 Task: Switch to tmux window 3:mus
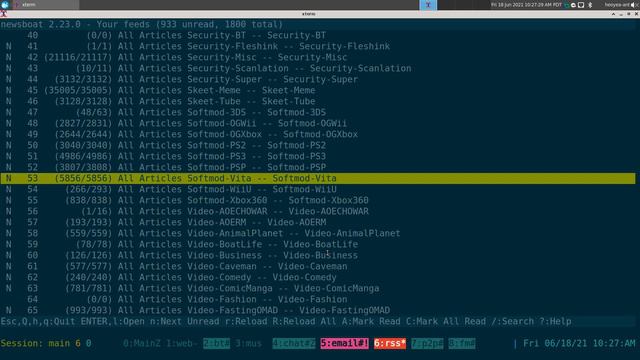[x=249, y=343]
